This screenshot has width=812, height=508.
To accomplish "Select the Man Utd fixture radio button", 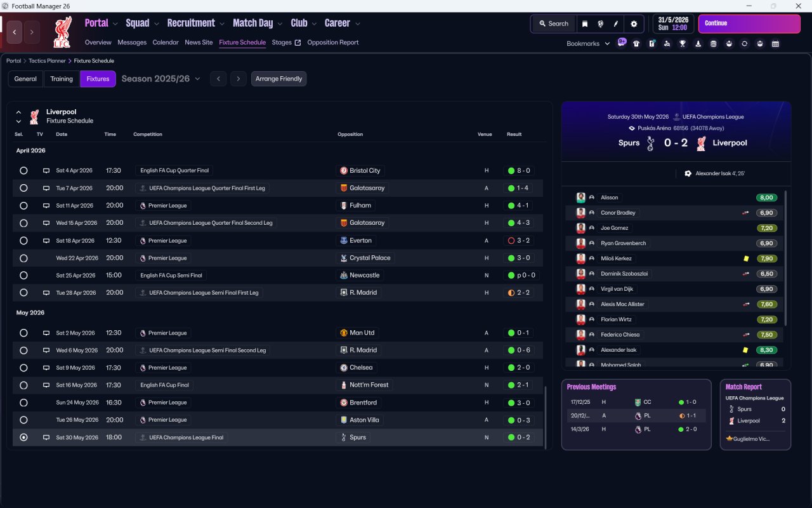I will click(23, 333).
